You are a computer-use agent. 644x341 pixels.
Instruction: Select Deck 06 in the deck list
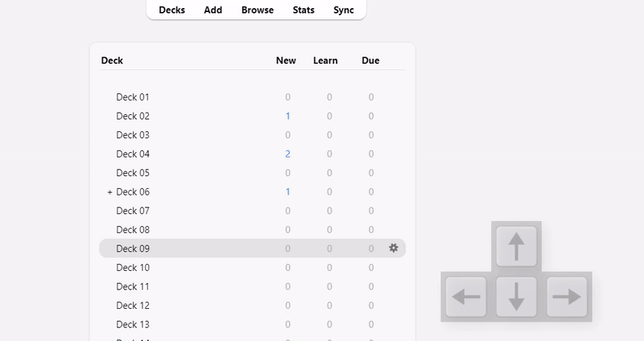(133, 191)
